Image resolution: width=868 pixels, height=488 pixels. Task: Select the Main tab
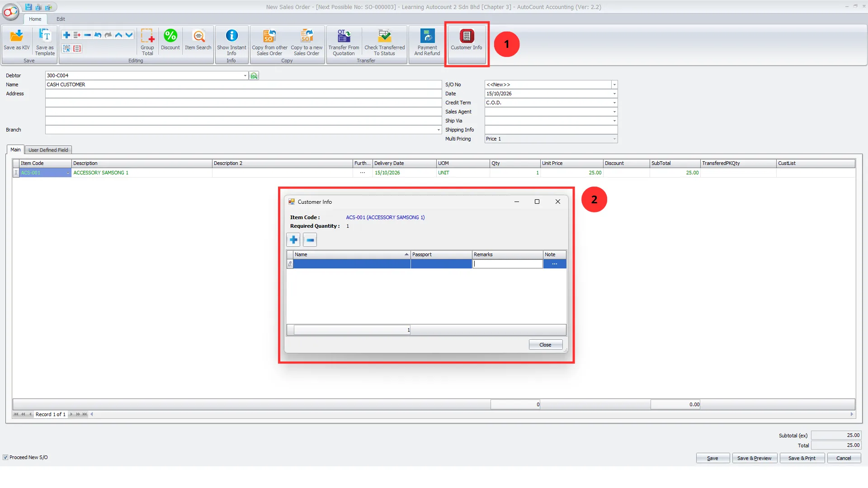[15, 150]
